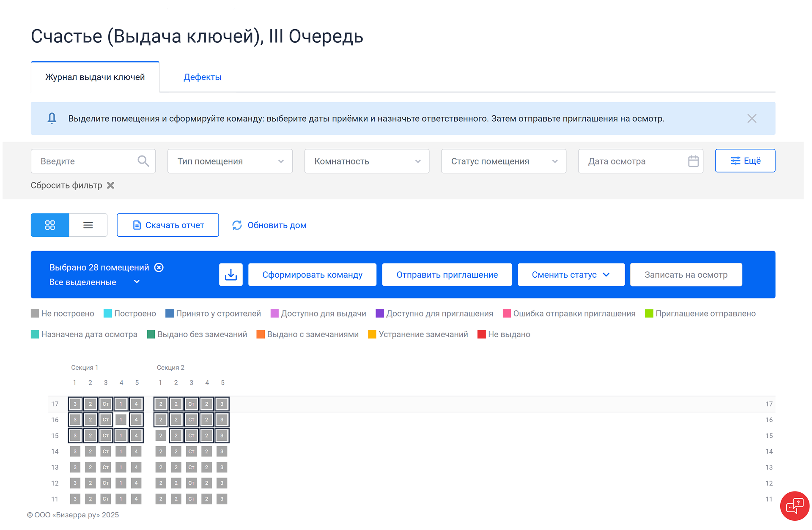Clear the selection of 28 premises

159,268
